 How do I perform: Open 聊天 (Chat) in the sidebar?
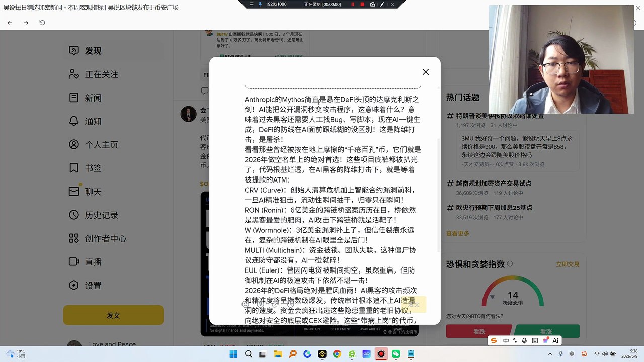[x=113, y=192]
